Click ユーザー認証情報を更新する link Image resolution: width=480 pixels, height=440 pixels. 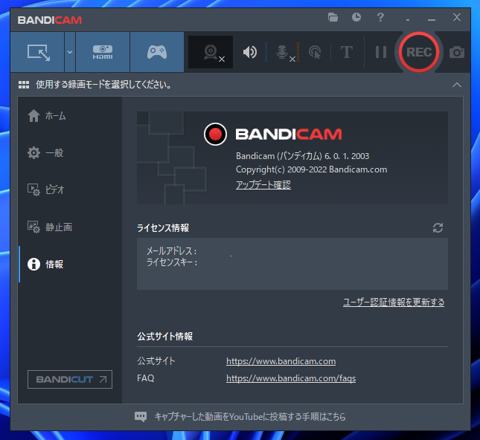(394, 302)
